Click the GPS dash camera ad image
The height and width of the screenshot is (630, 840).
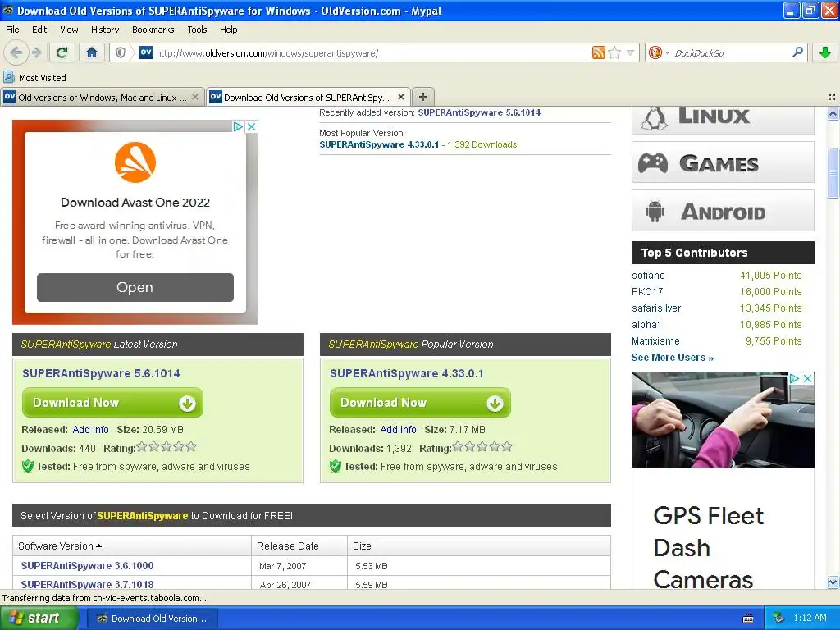click(x=723, y=419)
